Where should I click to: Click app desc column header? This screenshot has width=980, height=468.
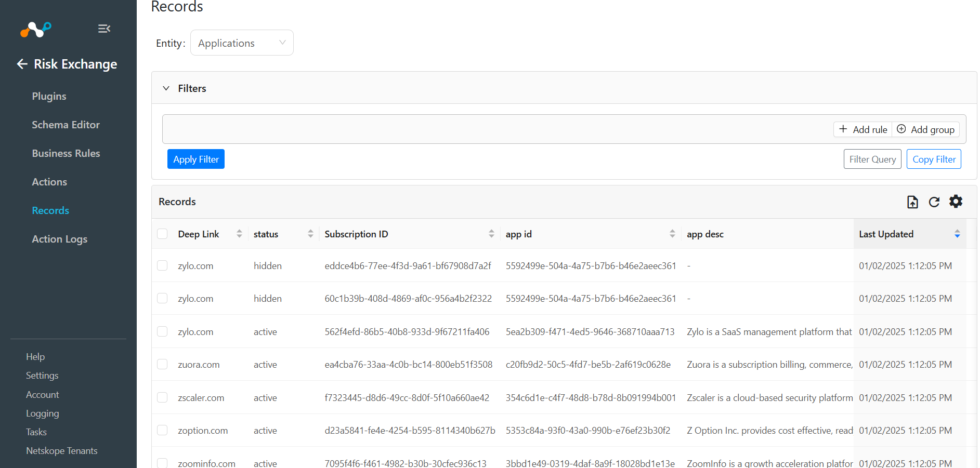coord(705,234)
